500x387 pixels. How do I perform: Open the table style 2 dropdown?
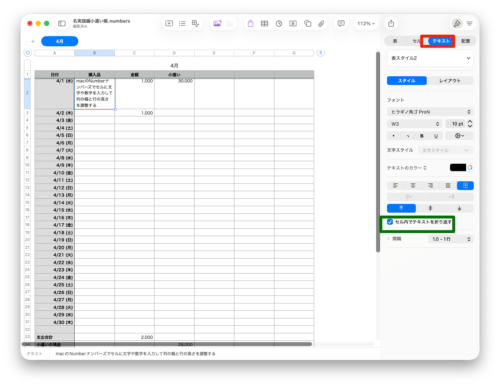click(x=430, y=58)
